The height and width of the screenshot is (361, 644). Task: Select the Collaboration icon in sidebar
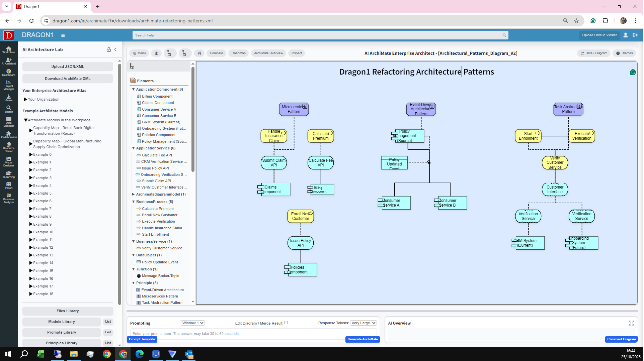(x=8, y=135)
